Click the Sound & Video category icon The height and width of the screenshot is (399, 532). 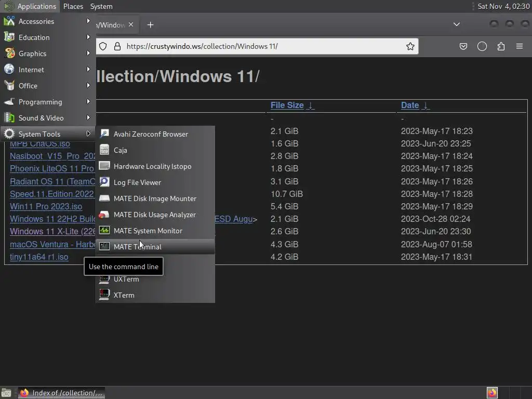tap(9, 118)
